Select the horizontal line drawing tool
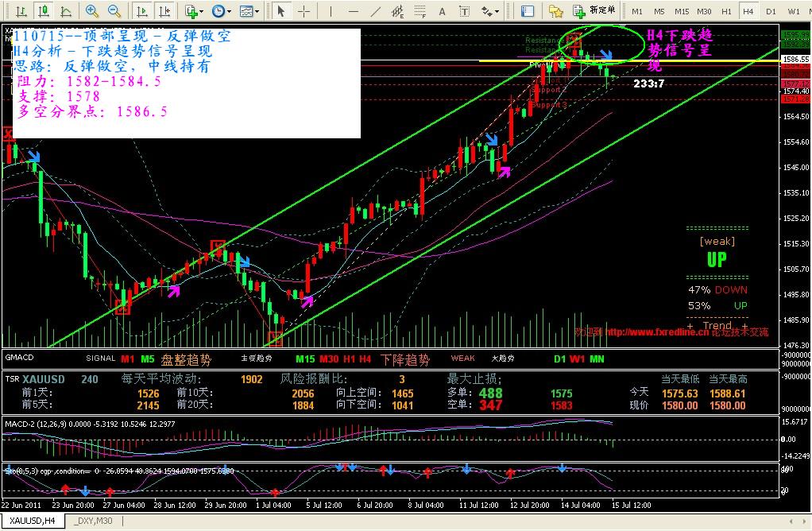 point(354,11)
